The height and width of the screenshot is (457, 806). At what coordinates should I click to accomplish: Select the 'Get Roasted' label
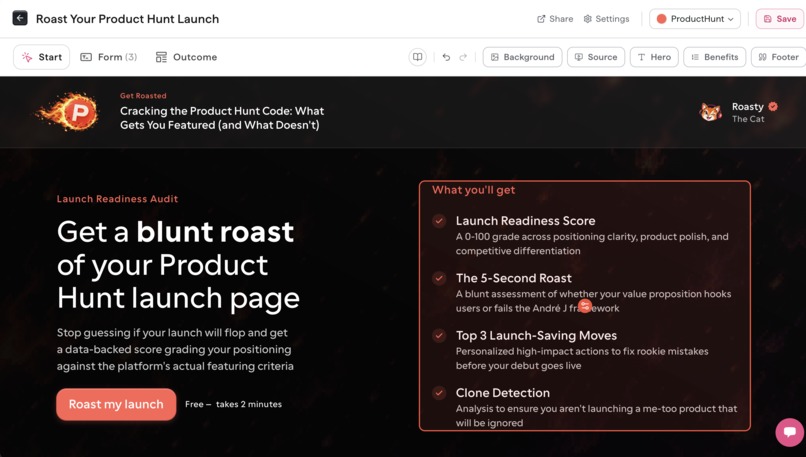(143, 96)
